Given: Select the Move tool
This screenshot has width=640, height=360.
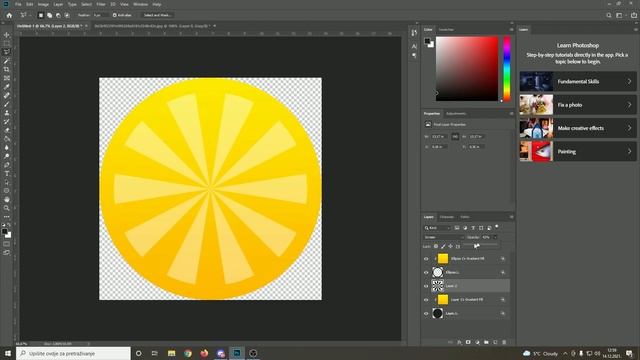Looking at the screenshot, I should 7,35.
